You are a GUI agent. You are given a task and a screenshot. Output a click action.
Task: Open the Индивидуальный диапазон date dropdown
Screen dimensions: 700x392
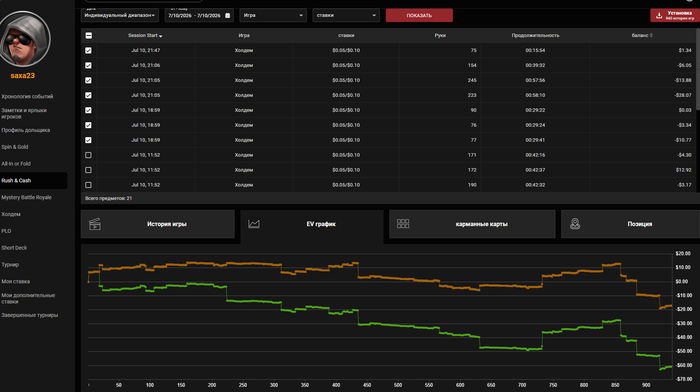coord(120,15)
